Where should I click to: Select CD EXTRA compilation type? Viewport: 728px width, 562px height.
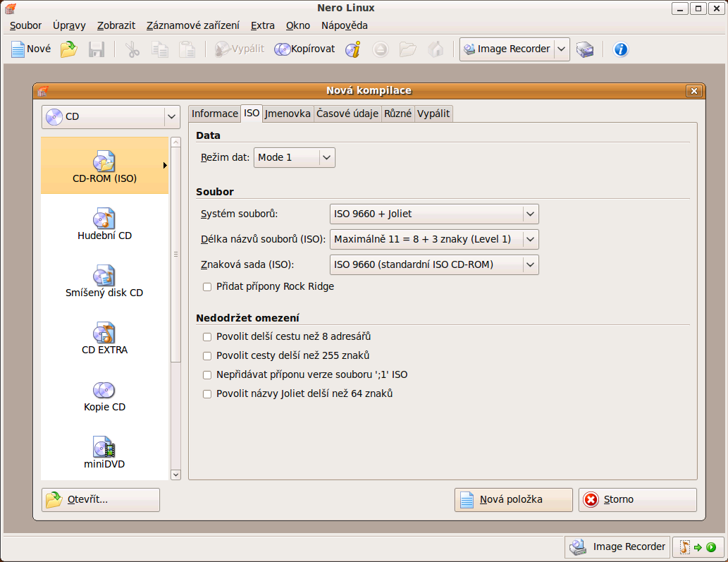click(104, 338)
